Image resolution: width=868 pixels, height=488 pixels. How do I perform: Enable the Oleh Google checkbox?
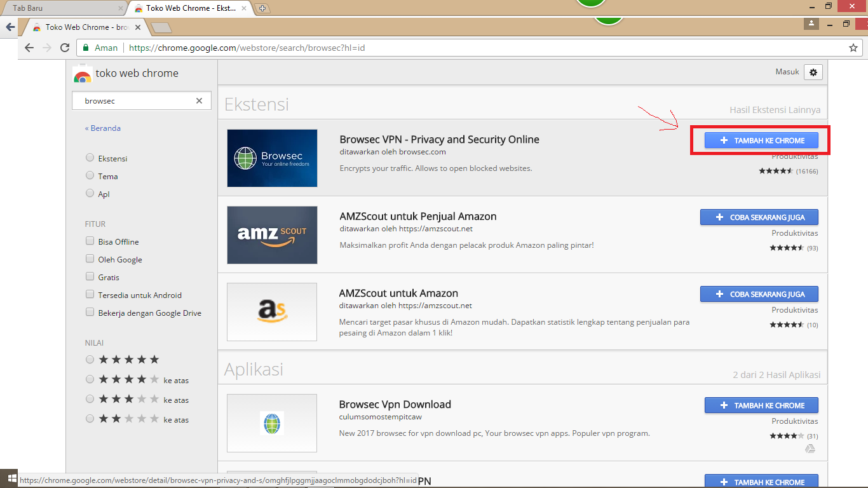coord(90,259)
